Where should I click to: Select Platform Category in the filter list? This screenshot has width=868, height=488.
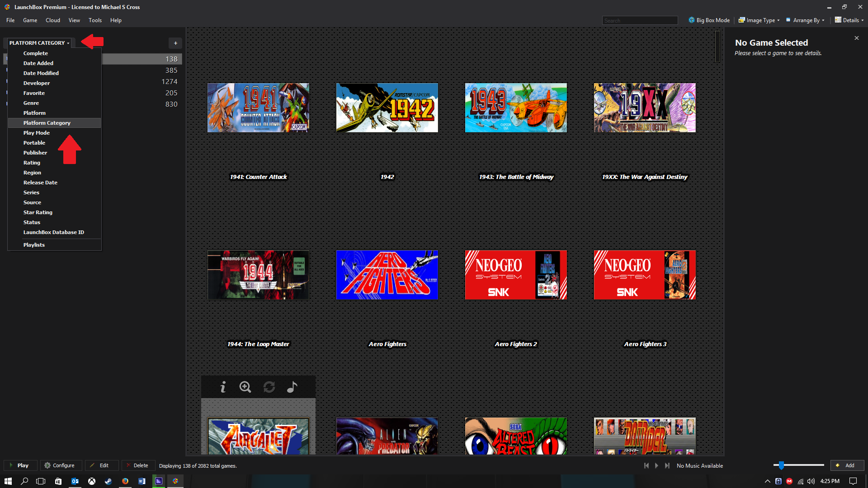pyautogui.click(x=54, y=123)
